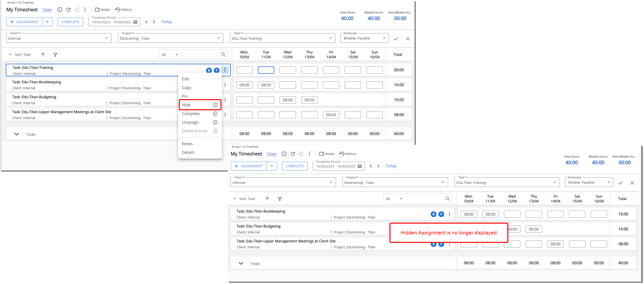
Task: Toggle ascending sort arrow in top timesheet
Action: tap(43, 54)
